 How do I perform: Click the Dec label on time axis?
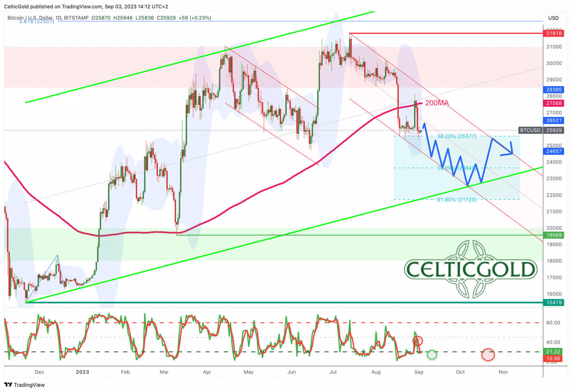point(39,372)
